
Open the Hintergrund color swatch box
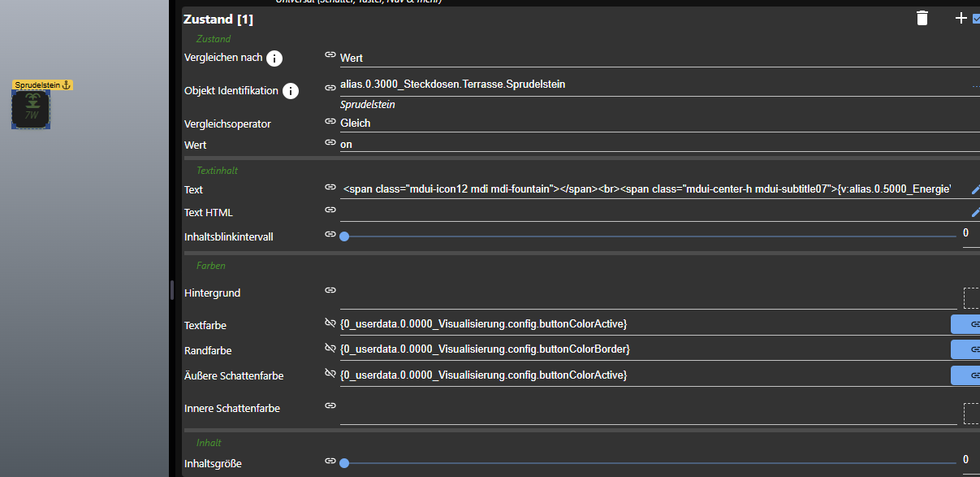click(x=971, y=298)
